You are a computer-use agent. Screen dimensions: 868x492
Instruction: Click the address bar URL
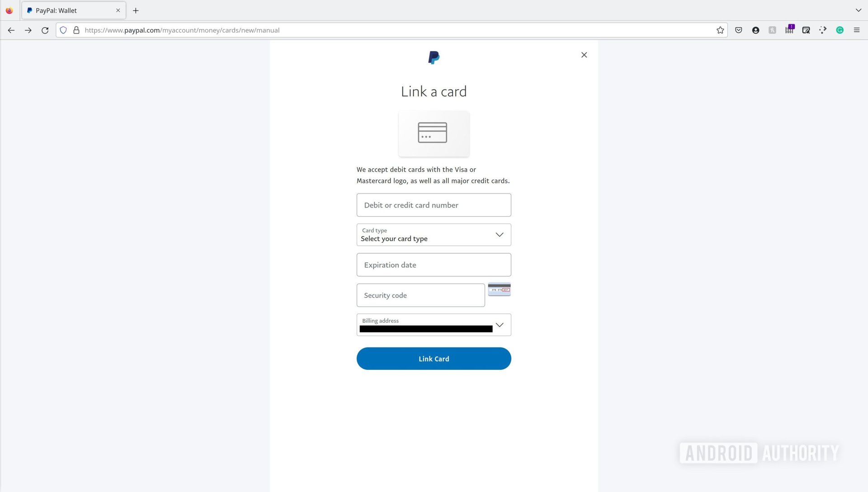click(183, 30)
